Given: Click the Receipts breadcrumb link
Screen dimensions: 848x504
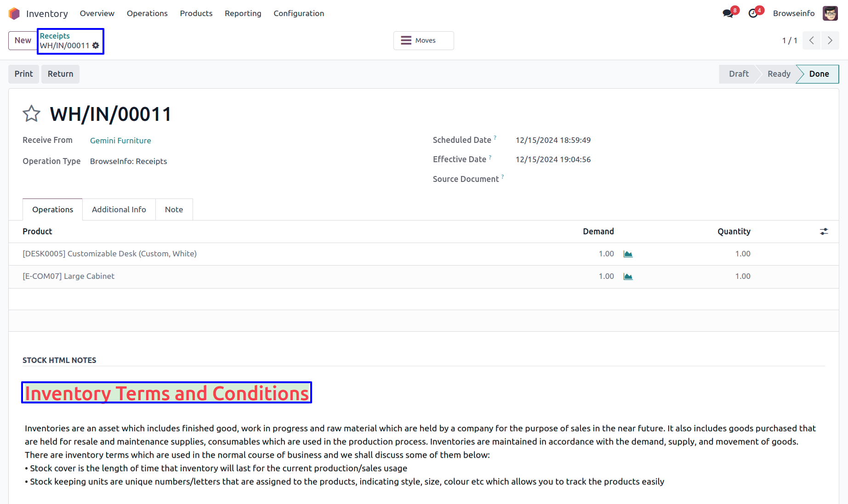Looking at the screenshot, I should coord(55,36).
